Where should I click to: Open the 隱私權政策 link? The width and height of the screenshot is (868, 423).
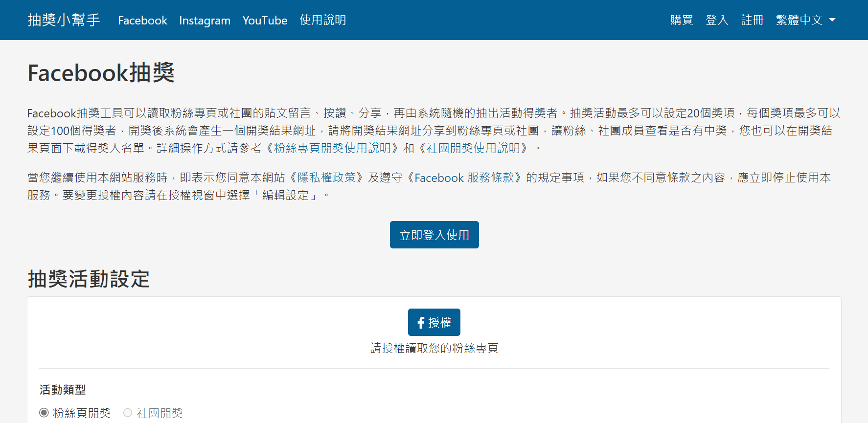pyautogui.click(x=326, y=178)
